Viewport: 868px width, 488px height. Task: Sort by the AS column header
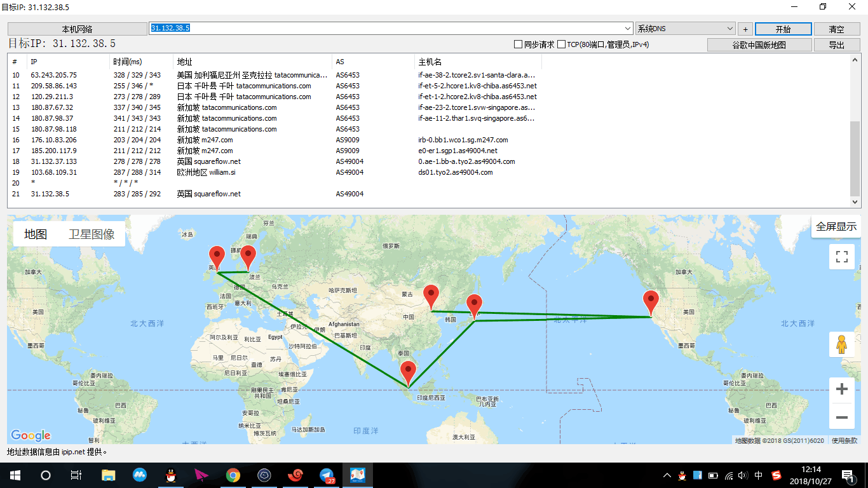374,62
